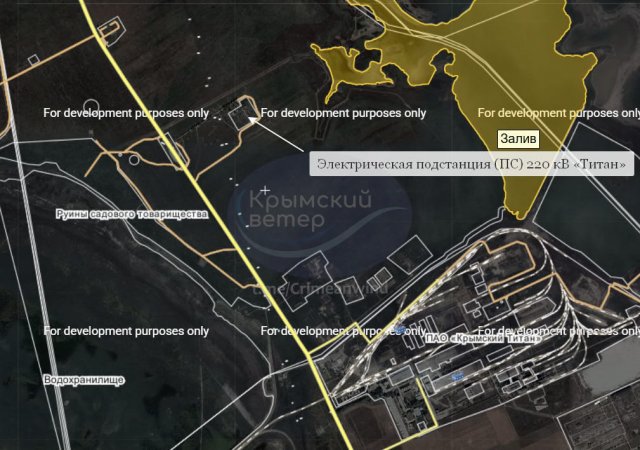This screenshot has width=640, height=450.
Task: Click the circle outline near the top-left watermark text
Action: tap(92, 106)
